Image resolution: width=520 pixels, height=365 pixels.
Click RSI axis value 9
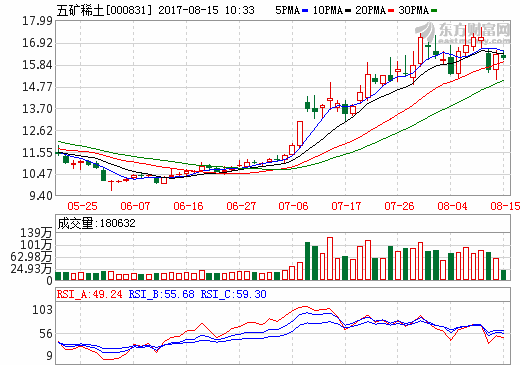click(x=49, y=356)
